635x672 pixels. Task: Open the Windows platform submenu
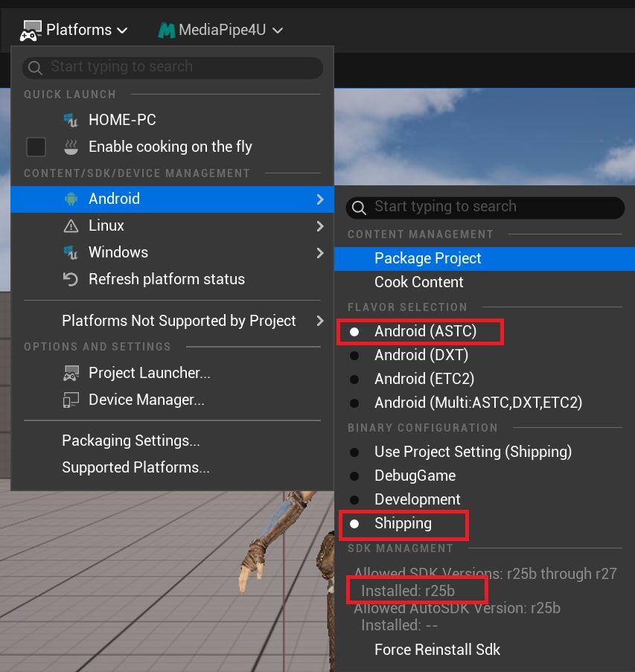(x=172, y=252)
